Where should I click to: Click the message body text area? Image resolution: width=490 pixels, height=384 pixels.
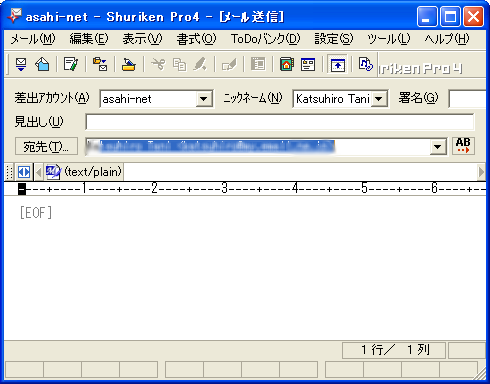tap(245, 268)
